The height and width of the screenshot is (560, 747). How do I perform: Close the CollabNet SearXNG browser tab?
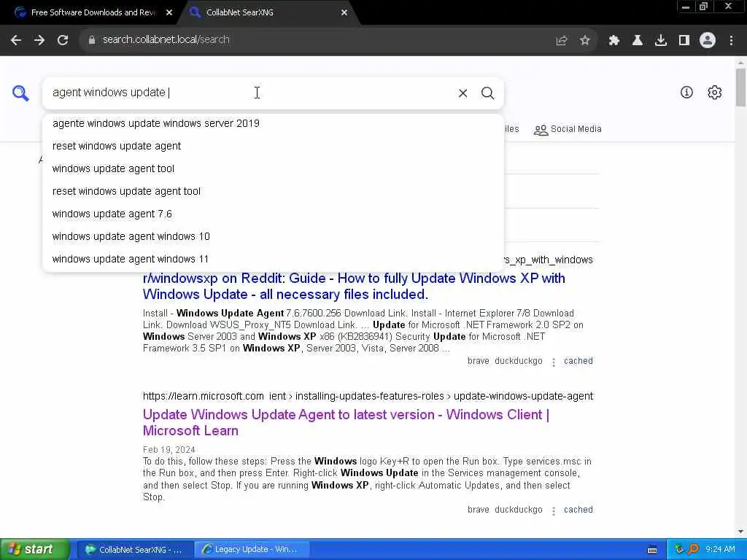344,12
